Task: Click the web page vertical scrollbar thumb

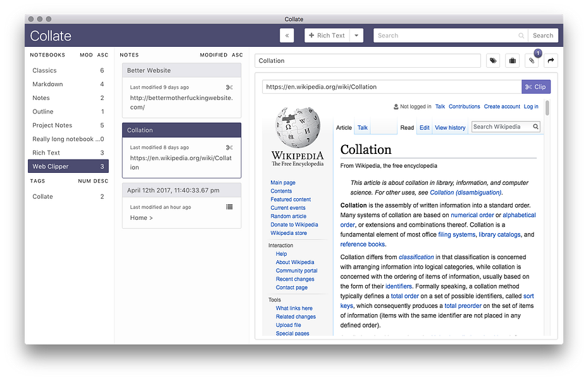Action: pyautogui.click(x=547, y=108)
